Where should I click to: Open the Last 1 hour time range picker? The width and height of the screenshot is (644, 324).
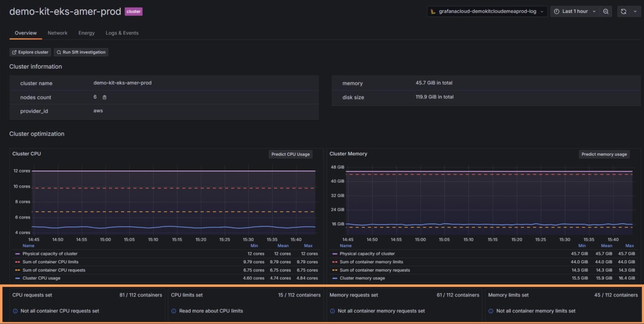(x=575, y=11)
